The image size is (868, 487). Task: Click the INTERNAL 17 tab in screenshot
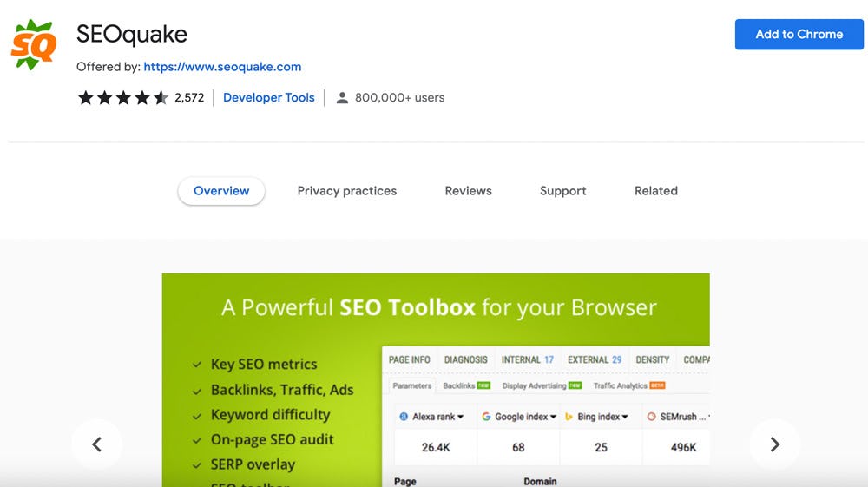[528, 359]
